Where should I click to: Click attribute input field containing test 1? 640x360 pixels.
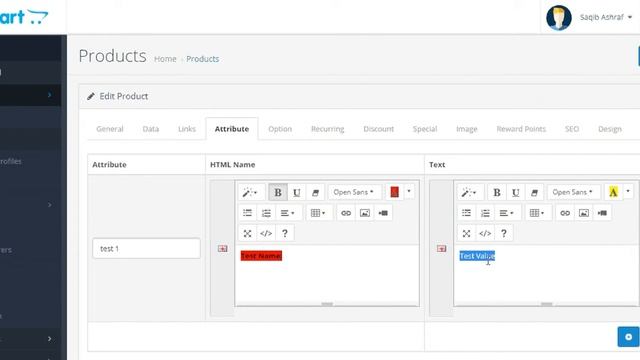147,249
